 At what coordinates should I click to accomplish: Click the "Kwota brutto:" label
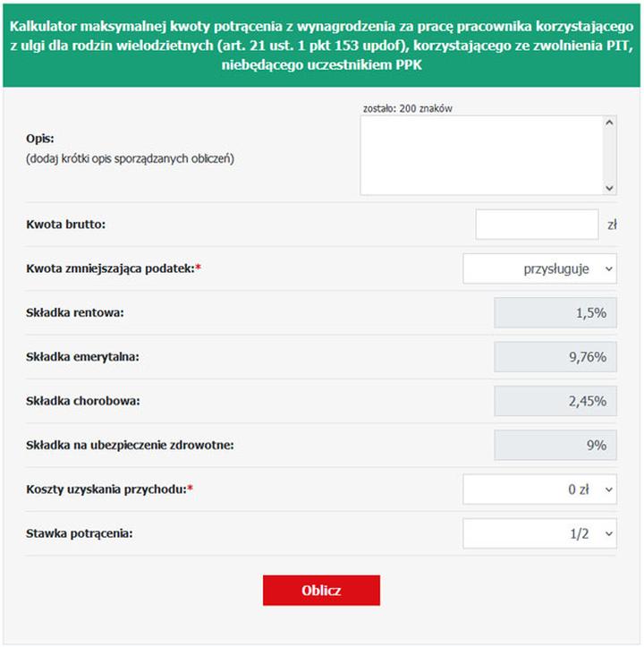(x=66, y=224)
